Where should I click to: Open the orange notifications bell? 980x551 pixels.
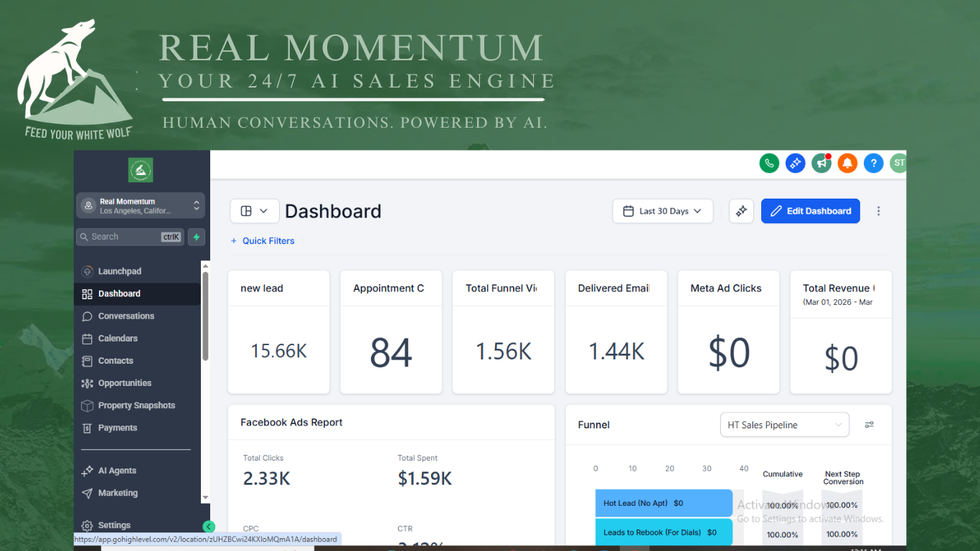click(847, 164)
